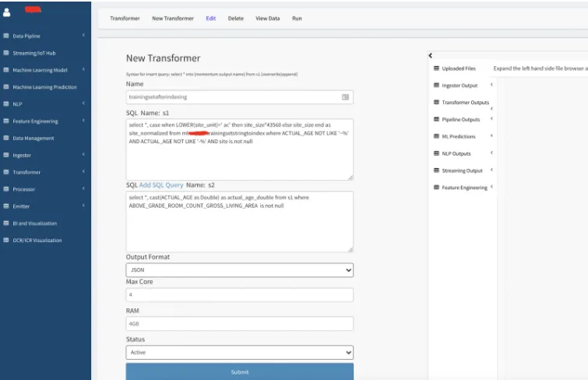Image resolution: width=588 pixels, height=380 pixels.
Task: Click the OCR/ICR Visualization sidebar icon
Action: [6, 241]
